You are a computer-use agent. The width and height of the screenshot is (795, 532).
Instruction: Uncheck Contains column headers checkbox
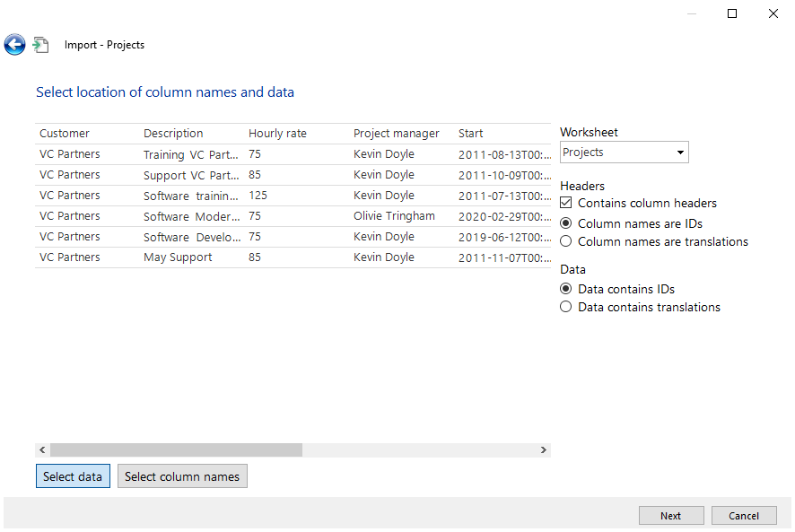[x=566, y=204]
